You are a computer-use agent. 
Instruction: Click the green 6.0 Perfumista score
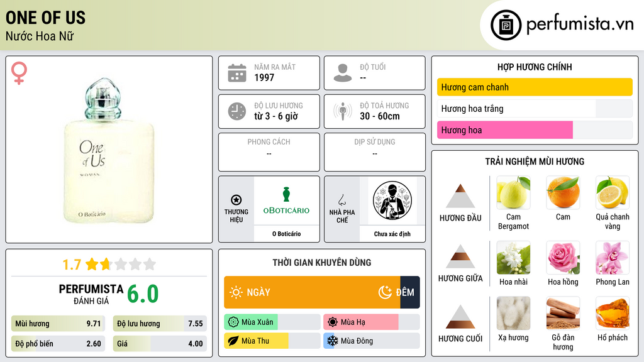(x=143, y=294)
